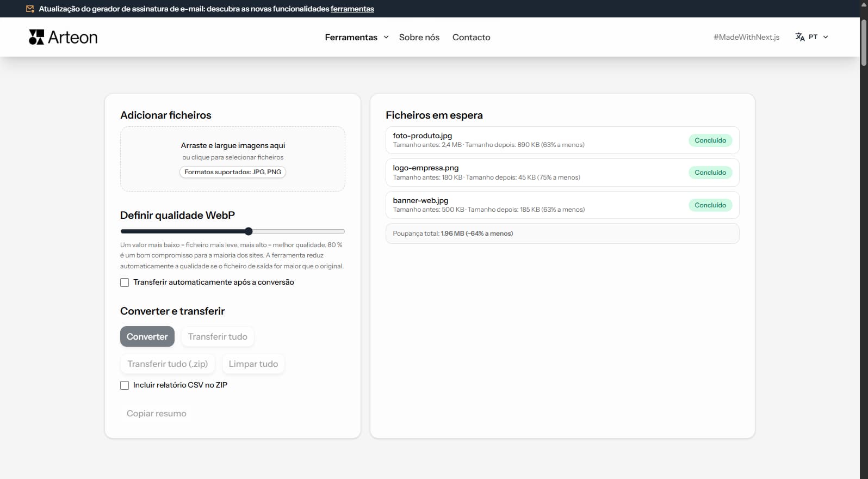Screen dimensions: 868x479
Task: Click Limpar tudo to clear files
Action: point(253,364)
